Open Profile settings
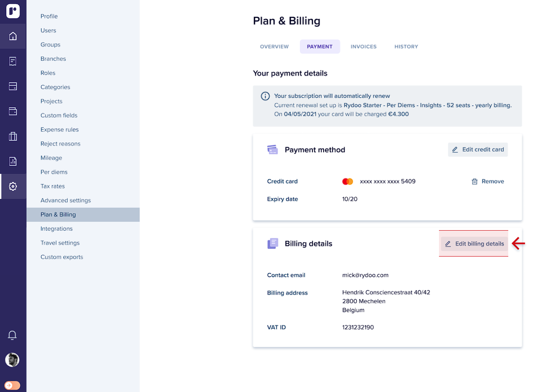This screenshot has width=540, height=392. point(49,16)
